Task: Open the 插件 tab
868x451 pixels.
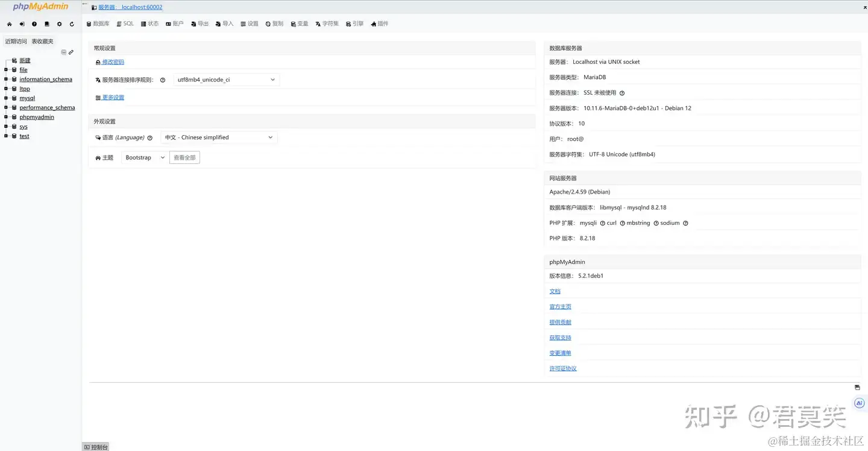Action: point(380,24)
